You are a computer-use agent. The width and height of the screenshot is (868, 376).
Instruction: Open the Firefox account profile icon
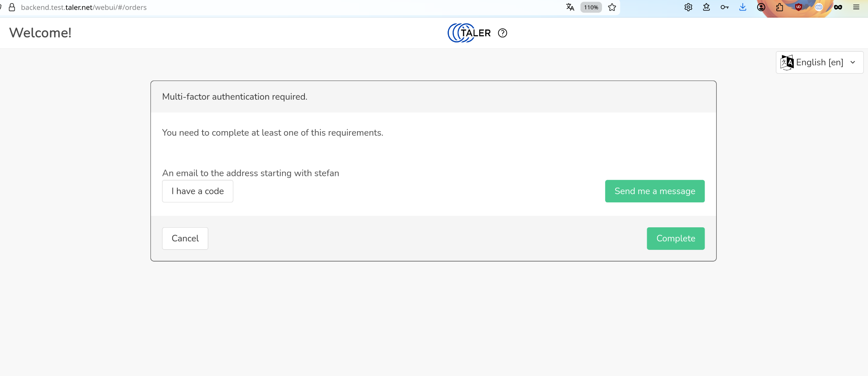pyautogui.click(x=761, y=7)
